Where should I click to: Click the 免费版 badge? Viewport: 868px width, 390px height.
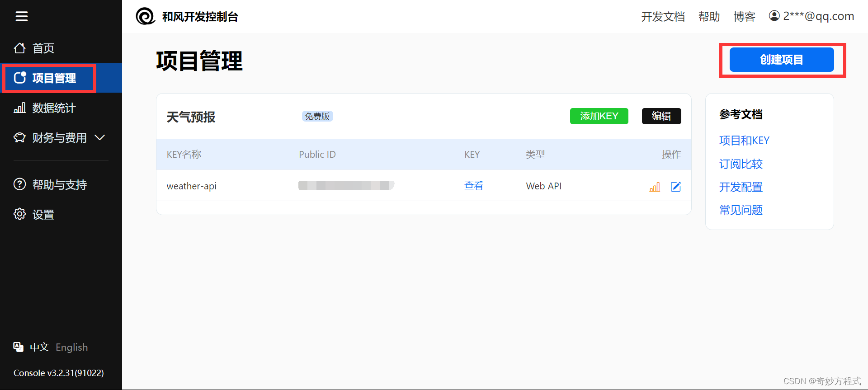pyautogui.click(x=317, y=116)
